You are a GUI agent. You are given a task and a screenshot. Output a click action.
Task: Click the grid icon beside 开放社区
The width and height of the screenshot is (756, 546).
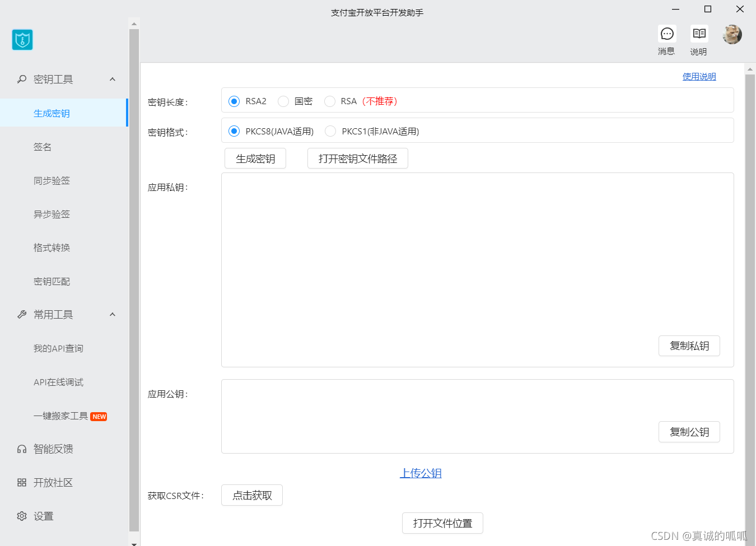tap(22, 483)
